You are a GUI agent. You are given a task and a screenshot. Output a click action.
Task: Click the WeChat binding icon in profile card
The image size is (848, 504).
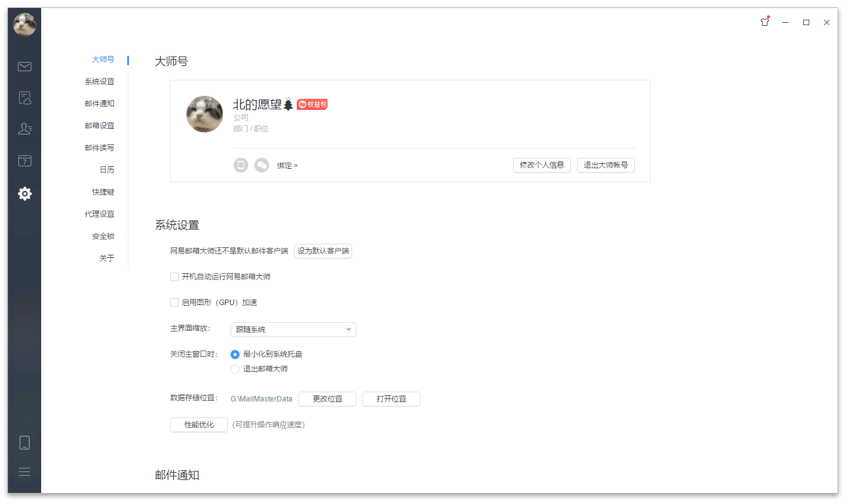coord(262,165)
